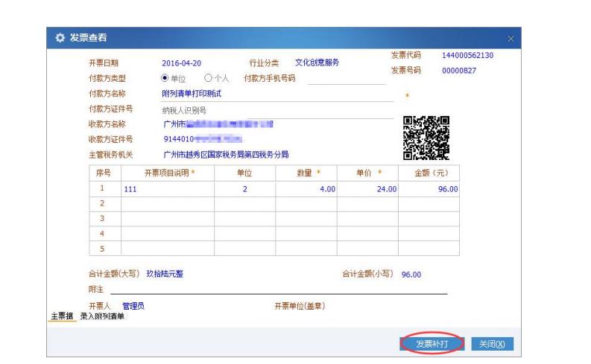Click the total in words 玖拾陆元整
This screenshot has width=591, height=364.
point(165,274)
